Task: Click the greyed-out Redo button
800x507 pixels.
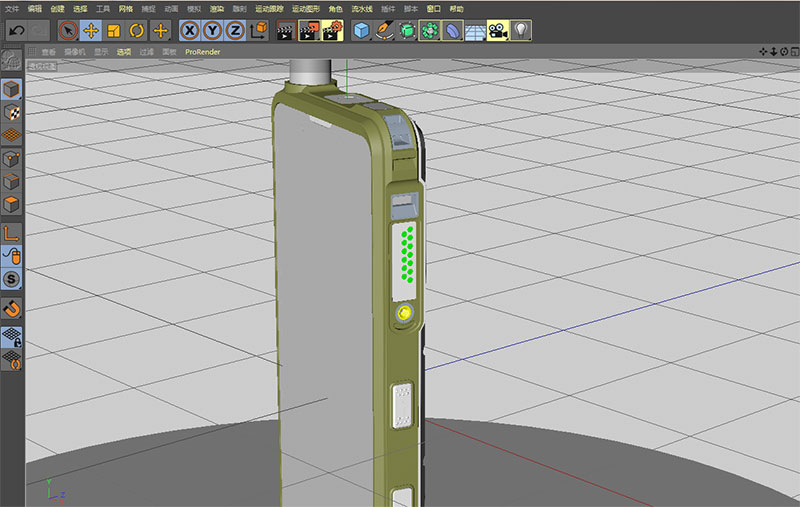Action: pos(39,31)
